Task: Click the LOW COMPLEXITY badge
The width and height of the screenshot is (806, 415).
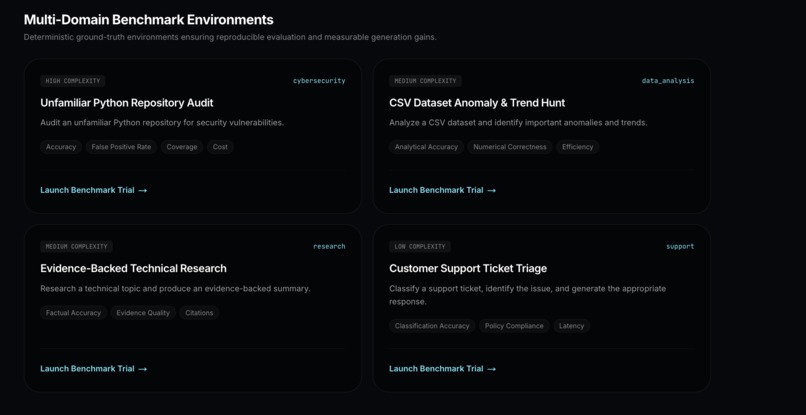Action: pyautogui.click(x=420, y=246)
